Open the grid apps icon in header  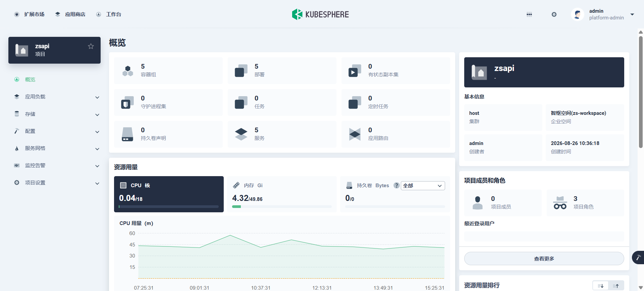529,14
